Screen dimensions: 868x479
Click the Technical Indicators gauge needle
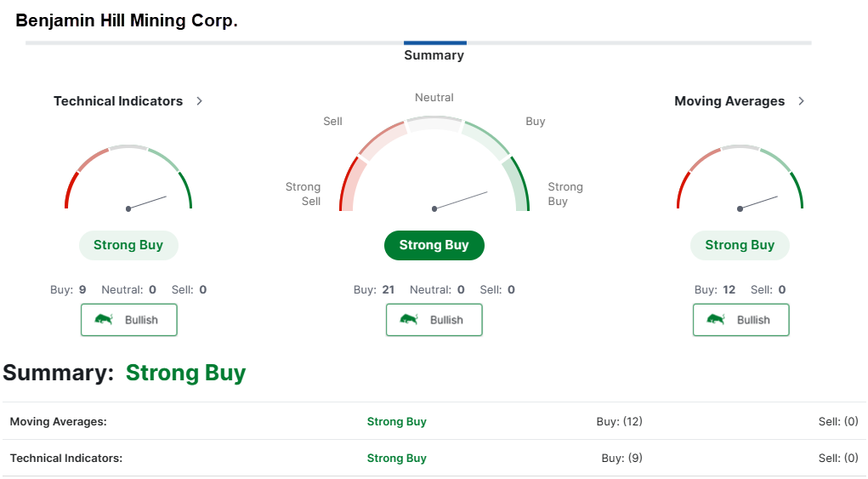[148, 202]
